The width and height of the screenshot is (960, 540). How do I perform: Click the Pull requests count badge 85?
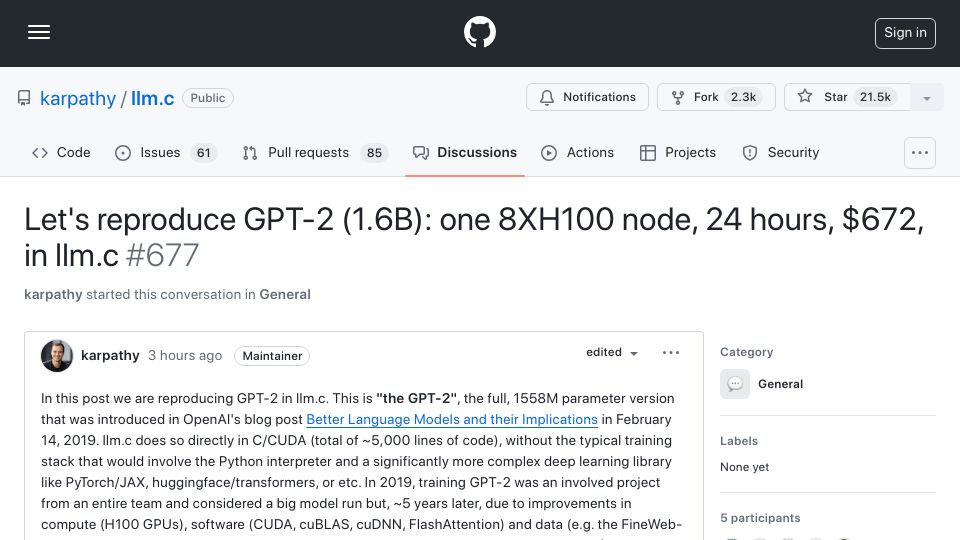pyautogui.click(x=374, y=153)
